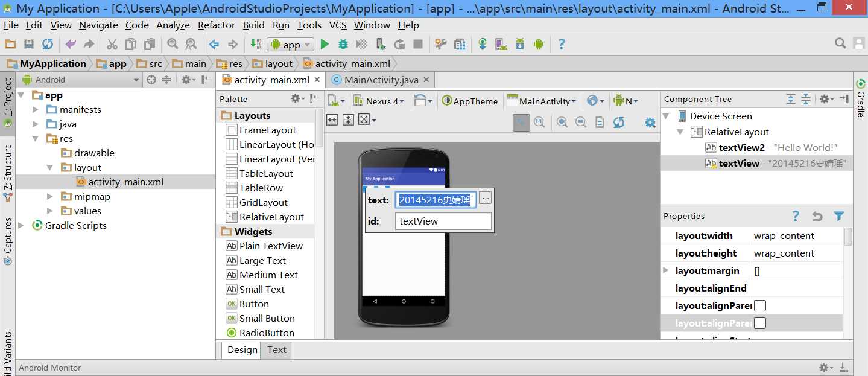Screen dimensions: 868x376
Task: Open the SDK Manager icon
Action: 520,44
